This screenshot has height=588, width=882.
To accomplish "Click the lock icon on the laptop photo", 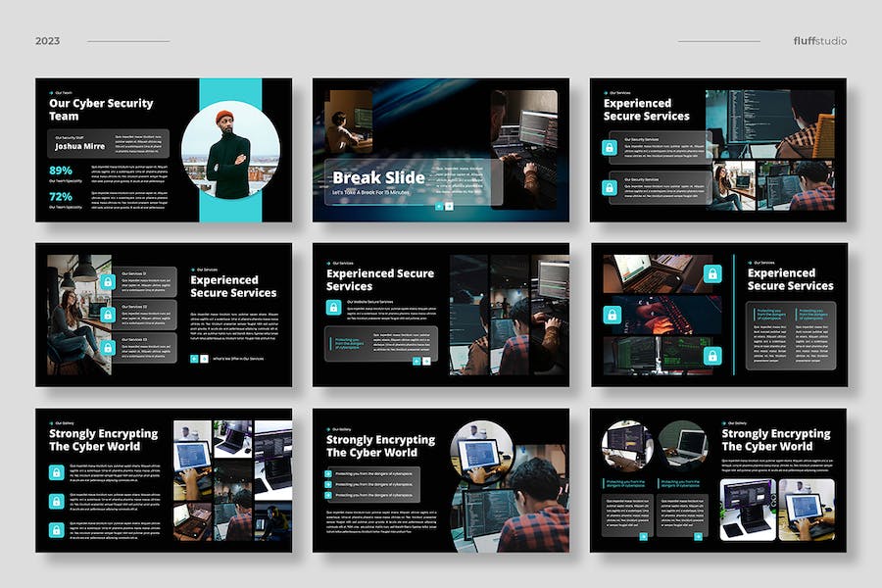I will [712, 274].
